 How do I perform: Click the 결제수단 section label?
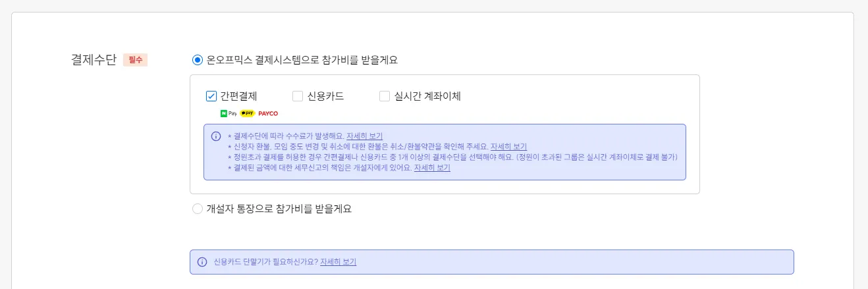pos(94,60)
